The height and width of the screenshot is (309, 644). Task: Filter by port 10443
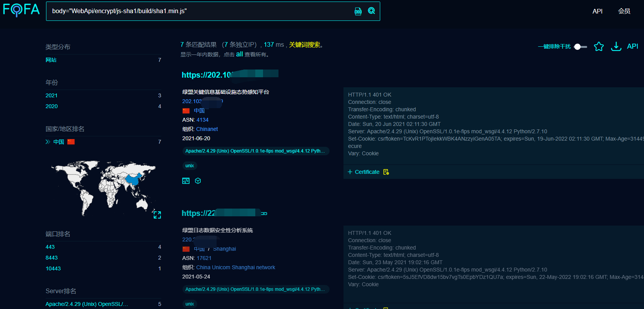(x=53, y=268)
